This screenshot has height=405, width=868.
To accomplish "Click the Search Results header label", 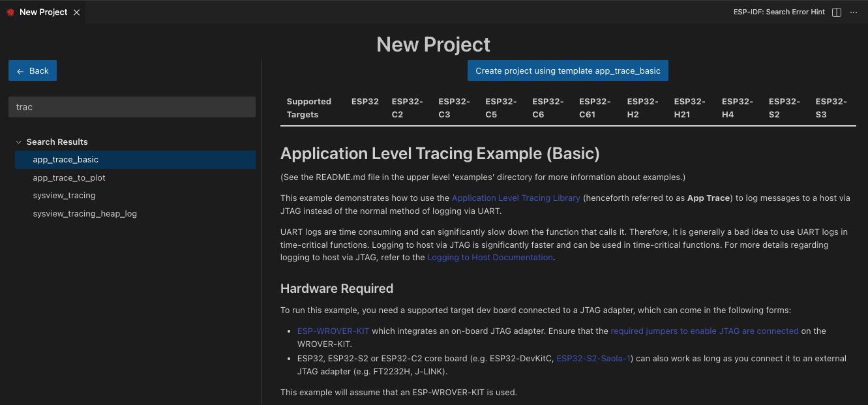I will (57, 142).
